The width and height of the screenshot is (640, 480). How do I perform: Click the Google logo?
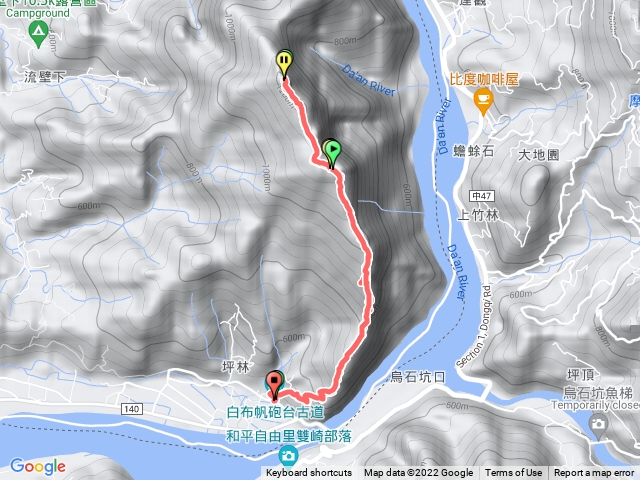[x=38, y=467]
